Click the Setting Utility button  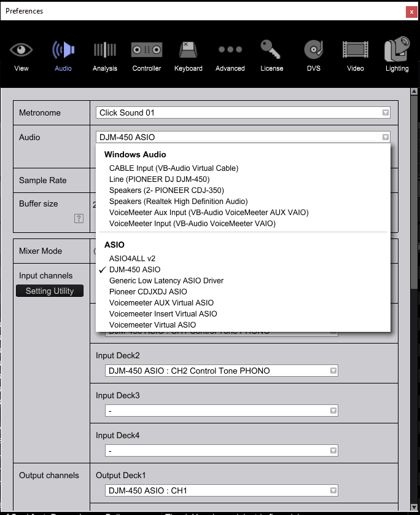pos(50,291)
